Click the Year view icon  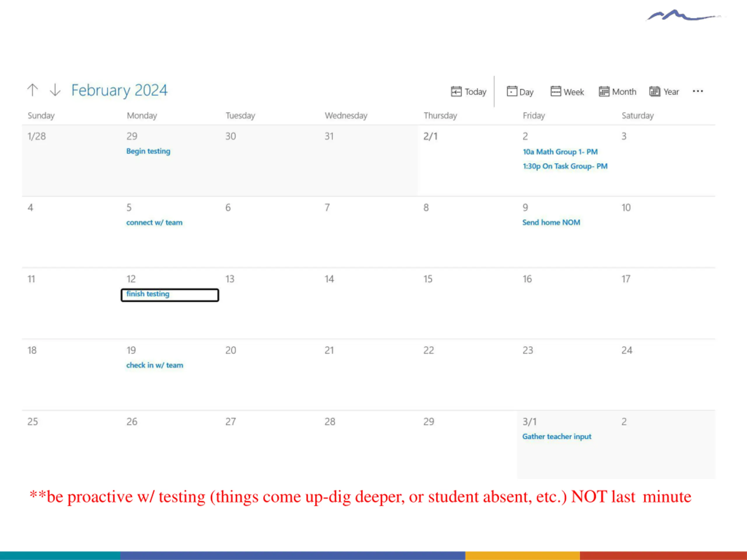(x=655, y=92)
